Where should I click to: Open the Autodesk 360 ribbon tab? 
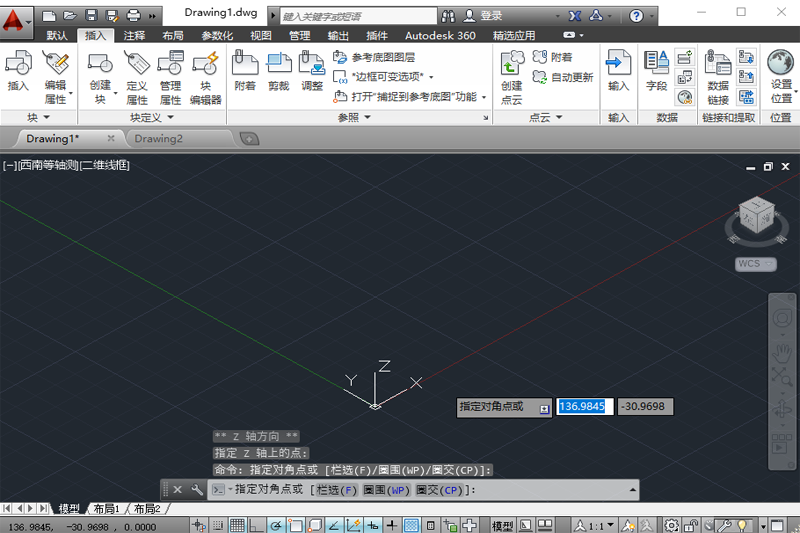tap(440, 36)
